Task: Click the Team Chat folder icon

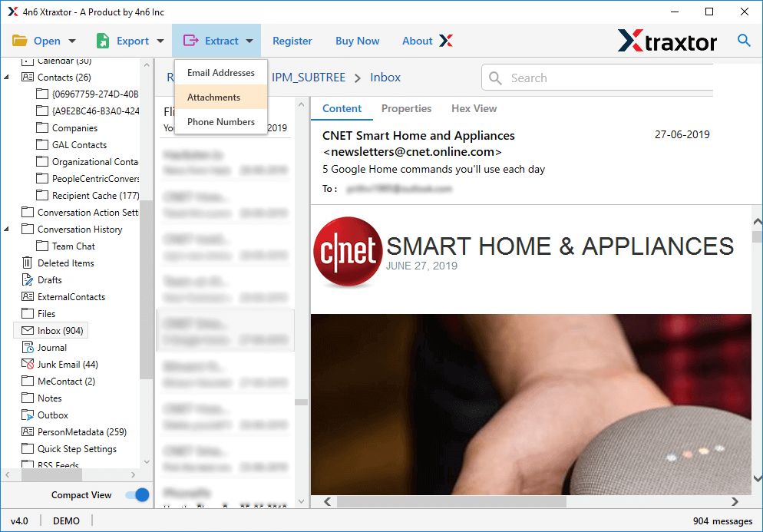Action: coord(42,246)
